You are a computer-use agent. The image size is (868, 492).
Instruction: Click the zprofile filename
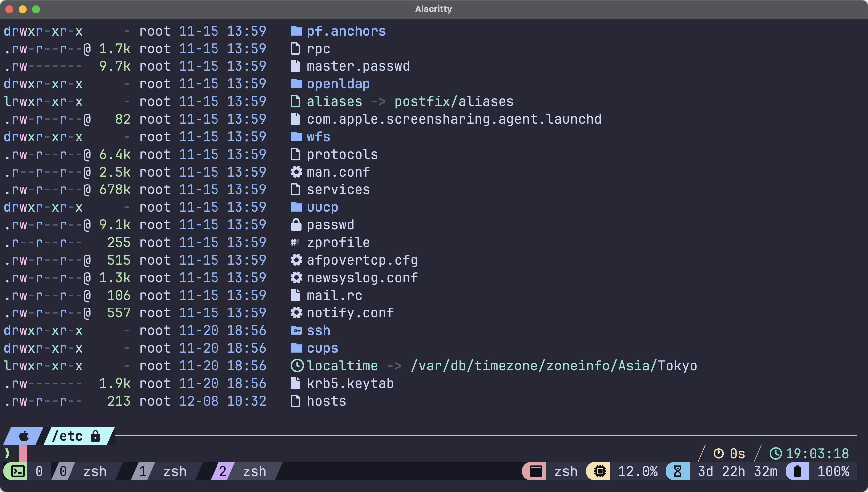(x=338, y=243)
